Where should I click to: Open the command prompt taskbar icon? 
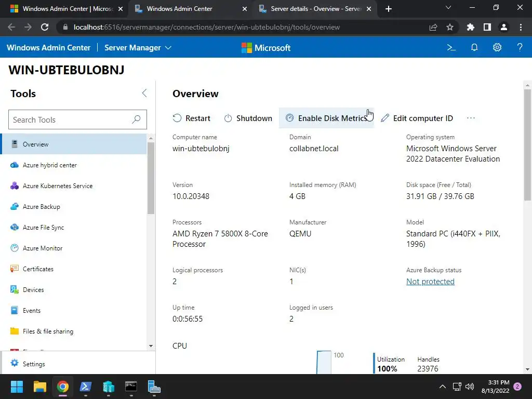click(x=131, y=387)
